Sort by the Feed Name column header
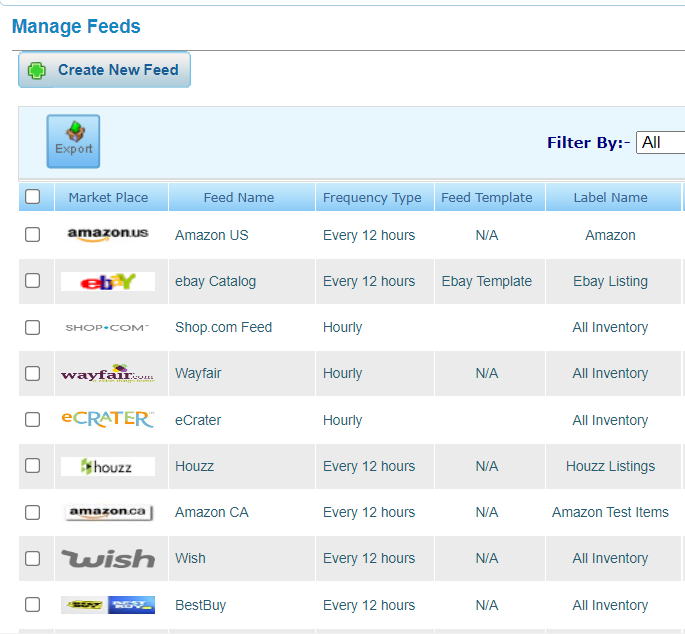This screenshot has height=634, width=685. pos(239,197)
